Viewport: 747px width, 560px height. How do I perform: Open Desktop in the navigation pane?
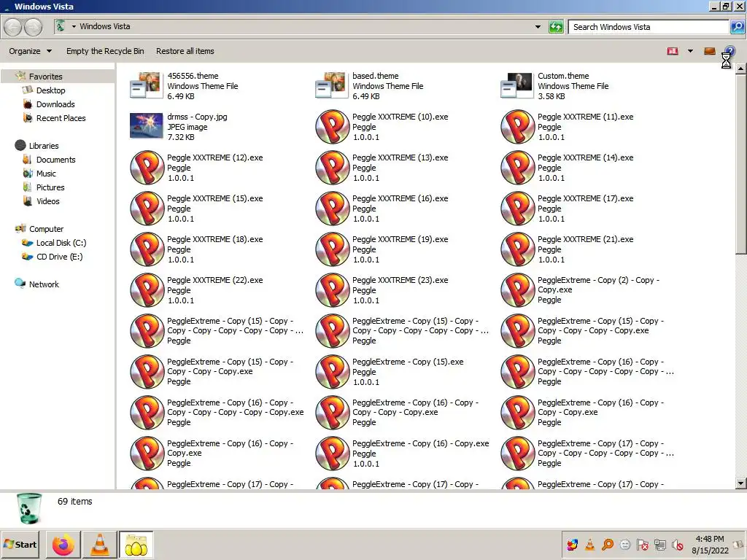click(50, 90)
